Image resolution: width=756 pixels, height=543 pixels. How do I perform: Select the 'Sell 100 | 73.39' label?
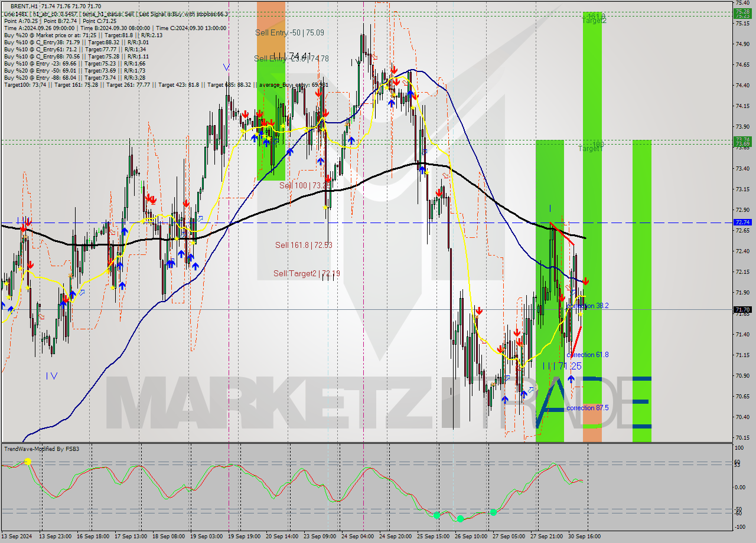pyautogui.click(x=305, y=185)
